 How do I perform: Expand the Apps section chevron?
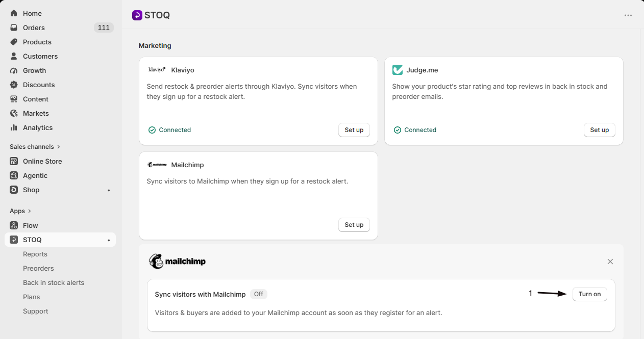[30, 211]
